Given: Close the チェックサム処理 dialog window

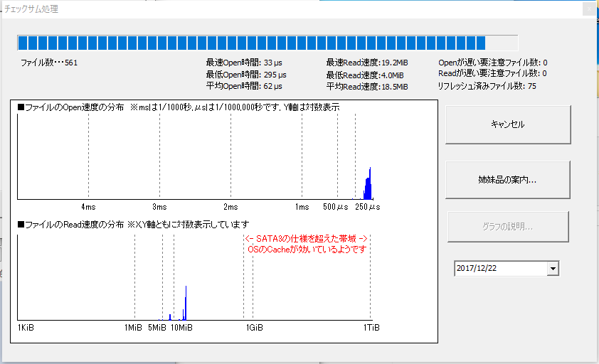Looking at the screenshot, I should 588,9.
